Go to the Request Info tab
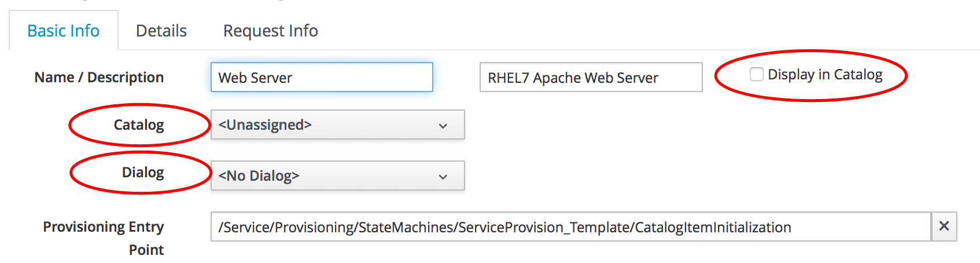 point(270,31)
